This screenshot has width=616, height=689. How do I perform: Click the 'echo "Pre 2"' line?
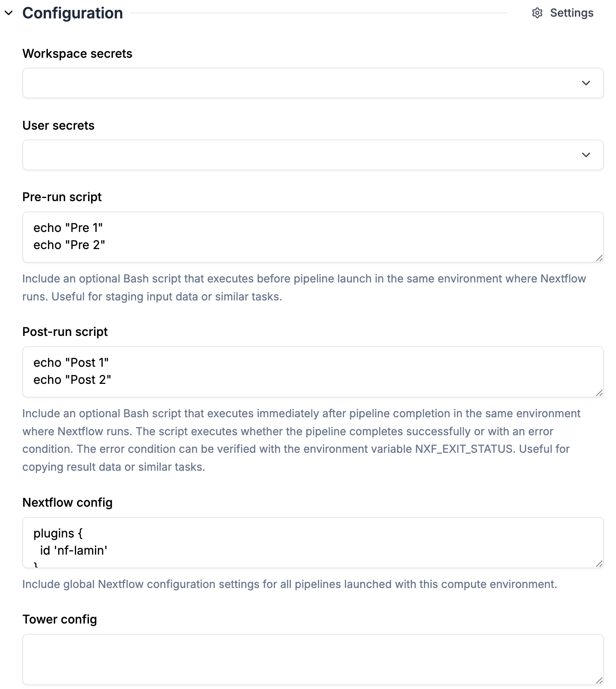[x=69, y=245]
